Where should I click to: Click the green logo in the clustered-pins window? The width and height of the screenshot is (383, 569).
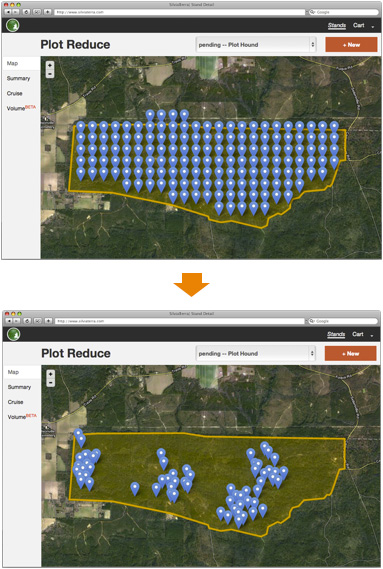point(14,334)
